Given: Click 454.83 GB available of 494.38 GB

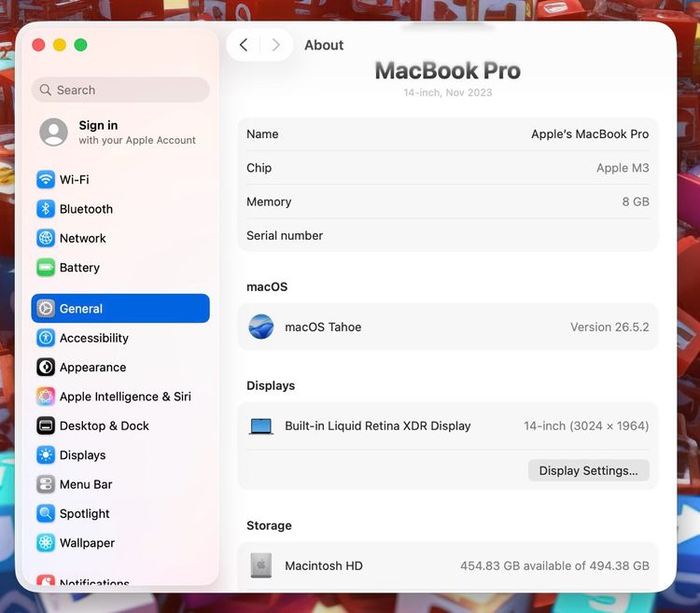Looking at the screenshot, I should point(554,565).
